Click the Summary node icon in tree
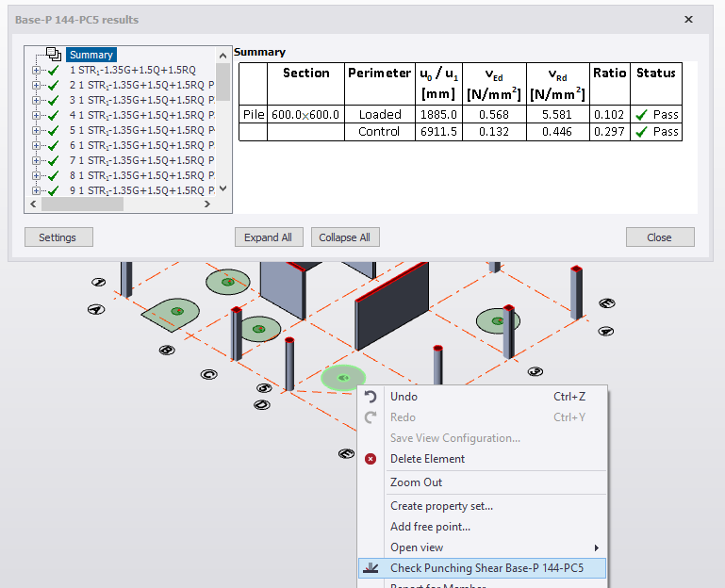 click(54, 55)
